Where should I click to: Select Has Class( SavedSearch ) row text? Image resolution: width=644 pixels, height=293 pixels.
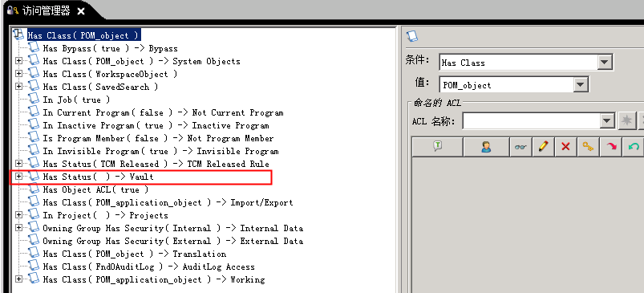point(100,87)
